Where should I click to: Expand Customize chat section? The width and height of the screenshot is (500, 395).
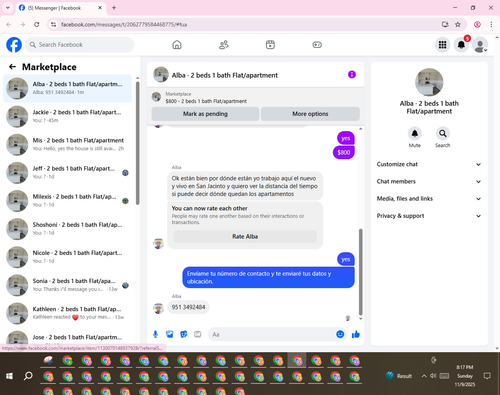pos(429,164)
